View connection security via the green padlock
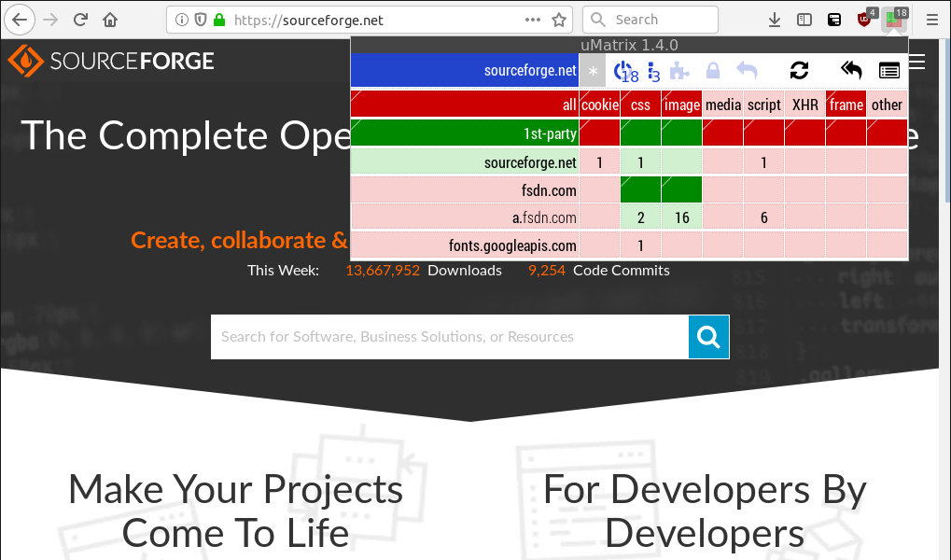 tap(219, 20)
